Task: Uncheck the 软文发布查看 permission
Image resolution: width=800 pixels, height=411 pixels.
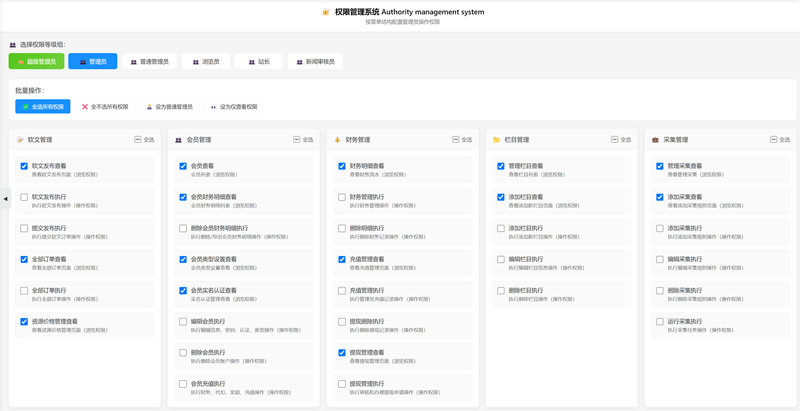Action: [x=24, y=166]
